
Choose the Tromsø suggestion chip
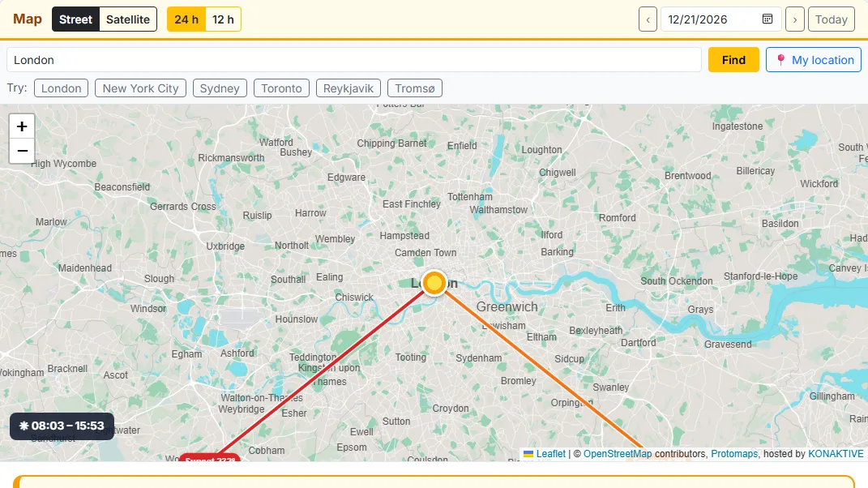pos(415,88)
